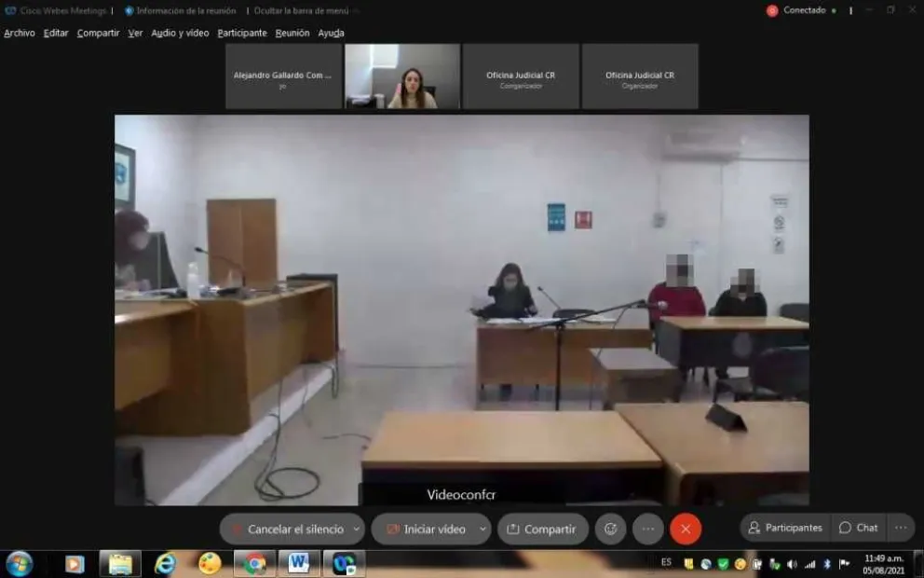Toggle the Participantes panel

pyautogui.click(x=785, y=528)
